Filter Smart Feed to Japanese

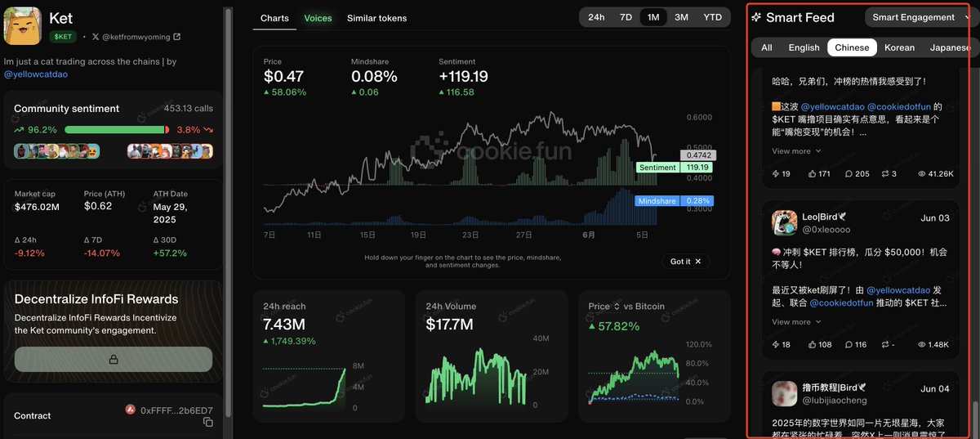pos(950,47)
